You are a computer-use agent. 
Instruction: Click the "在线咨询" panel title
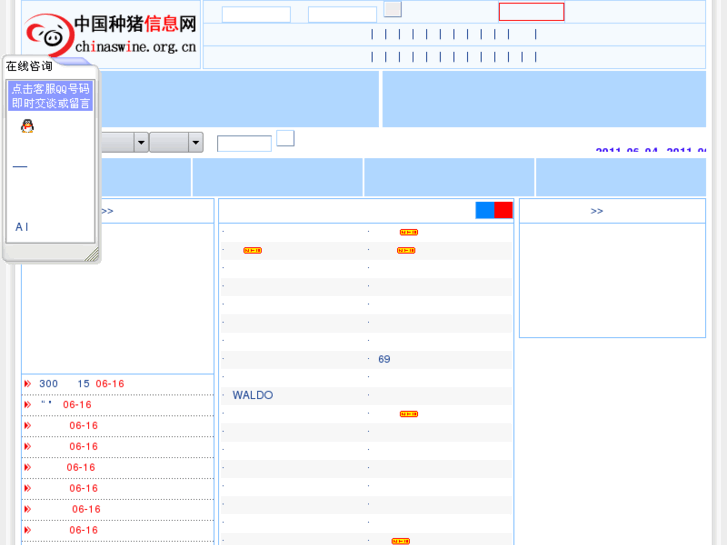pyautogui.click(x=29, y=66)
